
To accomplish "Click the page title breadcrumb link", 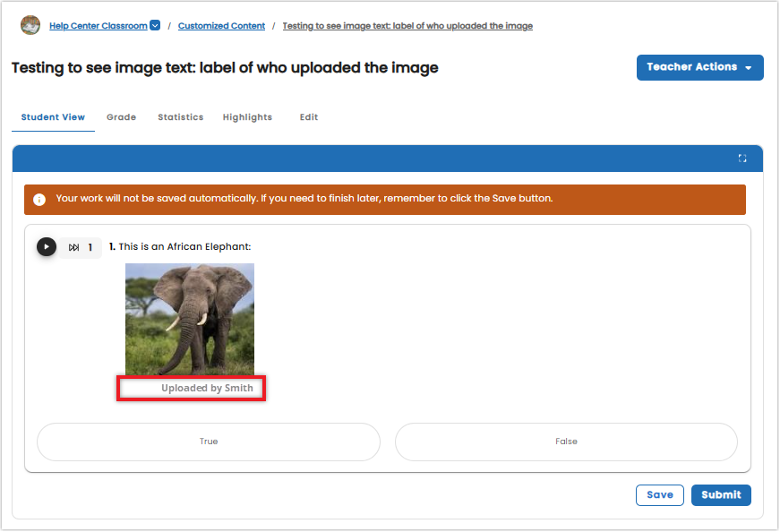I will click(x=407, y=26).
